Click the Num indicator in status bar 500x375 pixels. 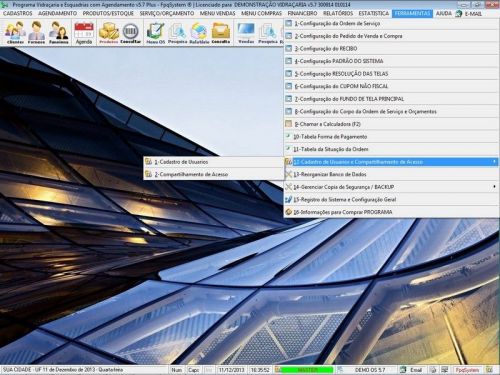coord(176,370)
